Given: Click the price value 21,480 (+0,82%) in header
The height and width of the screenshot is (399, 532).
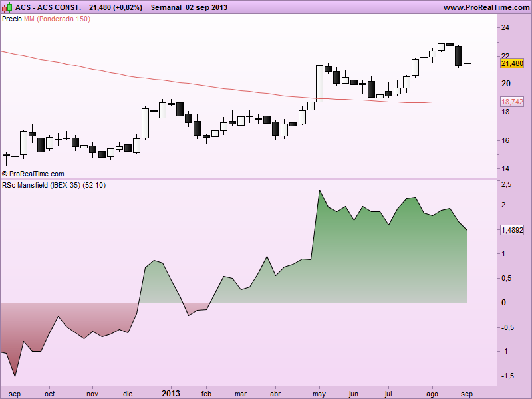Looking at the screenshot, I should pos(116,7).
